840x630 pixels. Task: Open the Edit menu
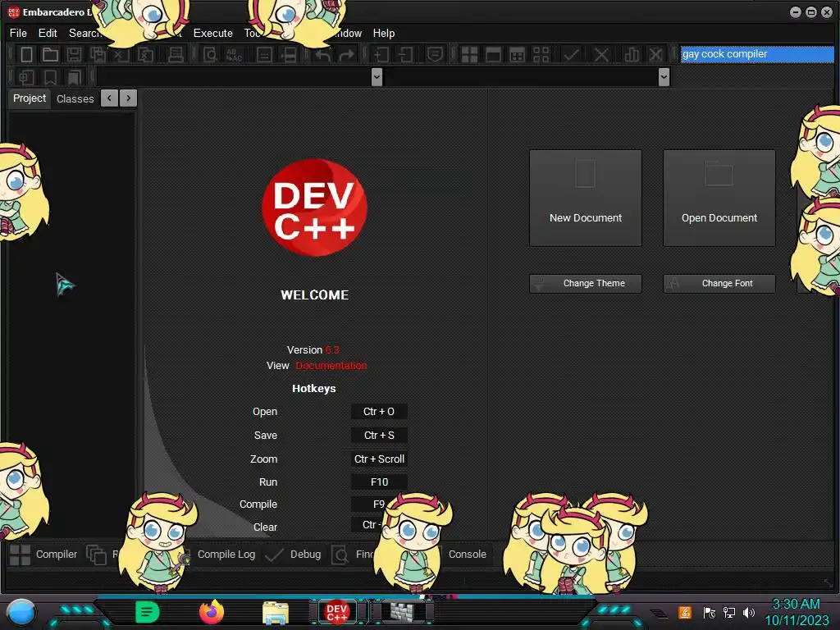(x=48, y=33)
